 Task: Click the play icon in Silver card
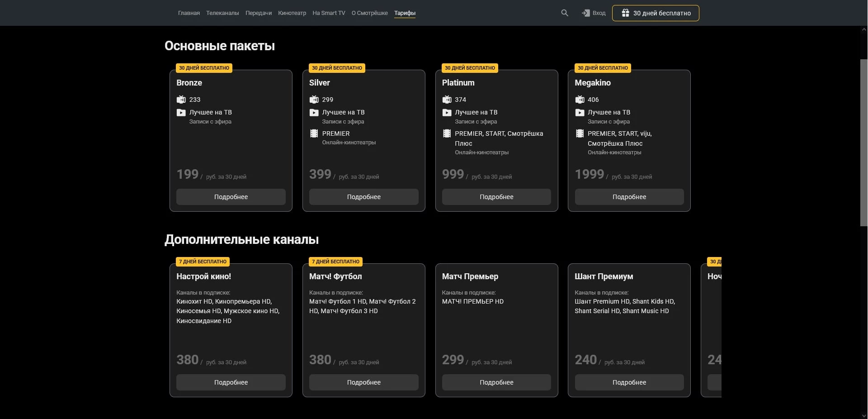[314, 113]
